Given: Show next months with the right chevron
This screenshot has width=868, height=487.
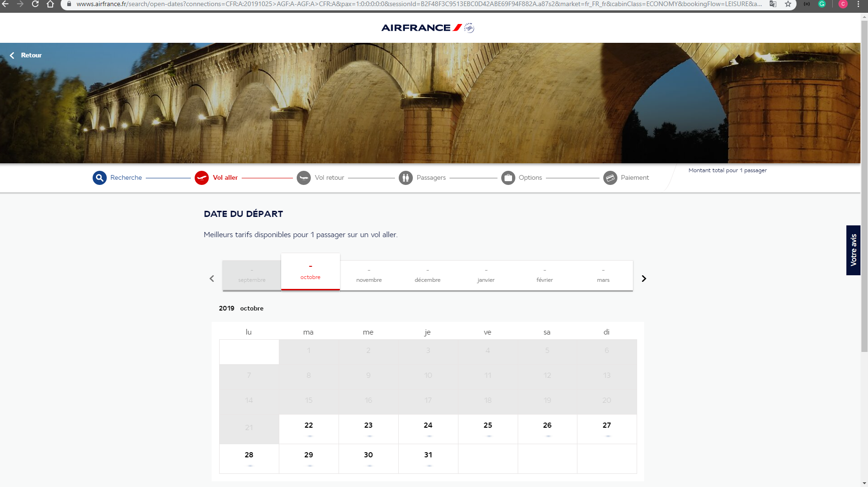Looking at the screenshot, I should tap(644, 278).
